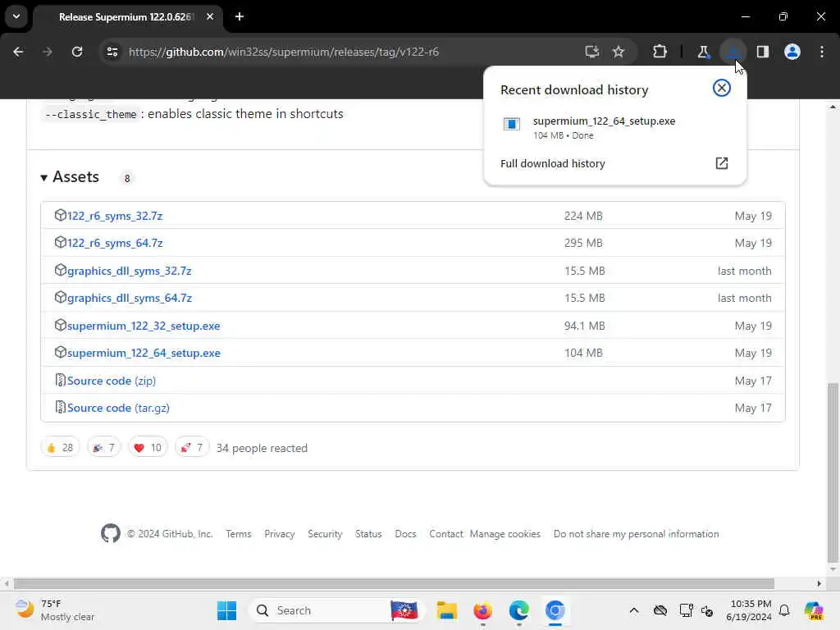Viewport: 840px width, 630px height.
Task: Click Do not share my personal information
Action: 636,534
